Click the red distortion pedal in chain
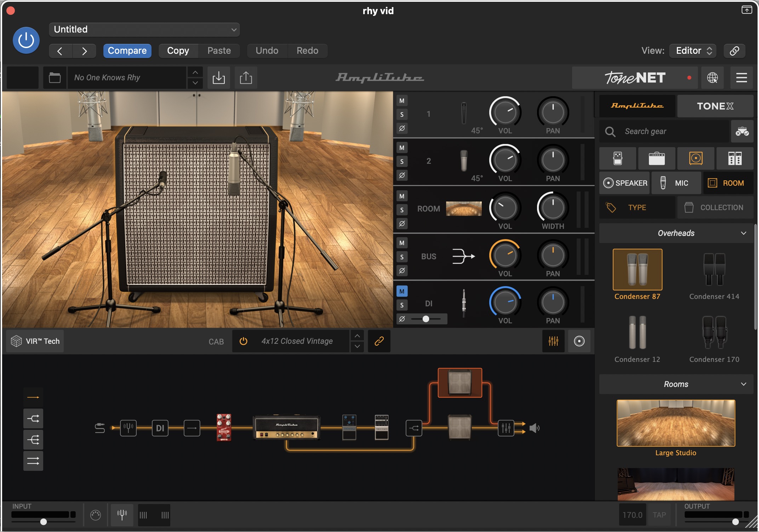The height and width of the screenshot is (532, 759). click(x=224, y=427)
